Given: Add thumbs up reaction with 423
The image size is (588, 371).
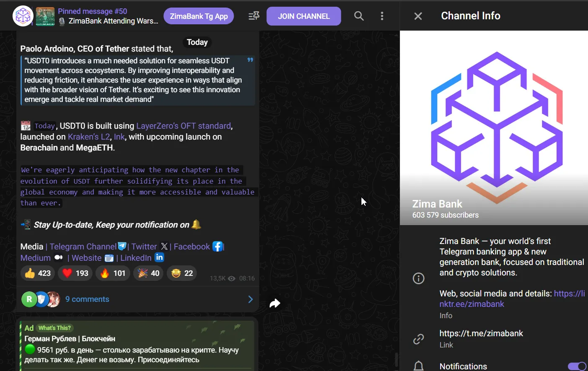Looking at the screenshot, I should [38, 273].
